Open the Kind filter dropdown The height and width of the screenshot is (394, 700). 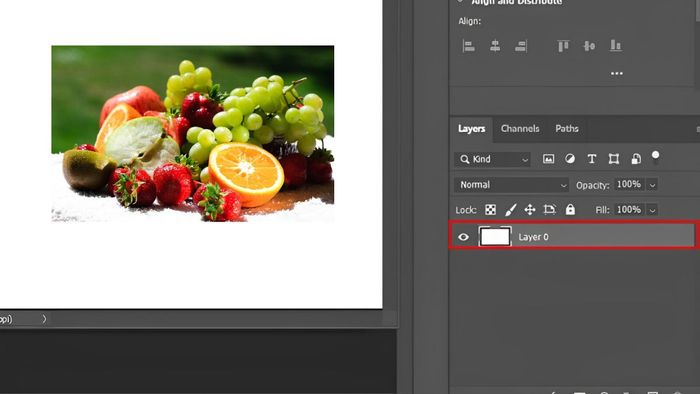[x=492, y=159]
